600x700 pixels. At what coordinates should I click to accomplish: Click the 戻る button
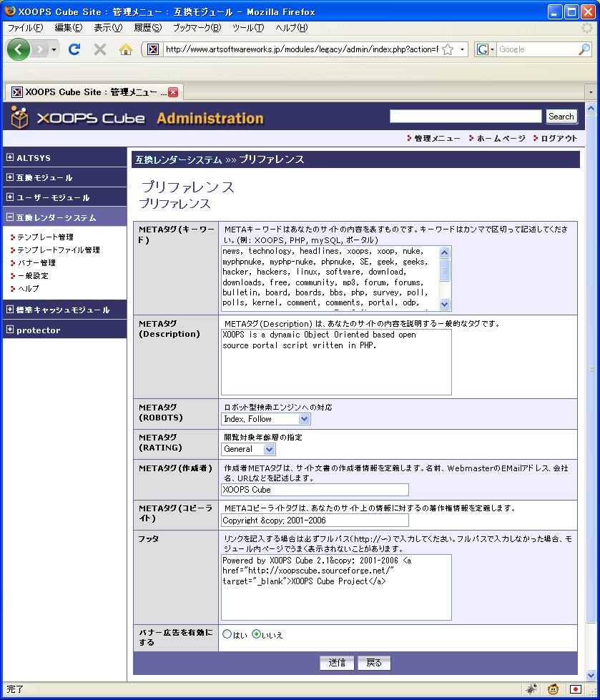pos(374,663)
